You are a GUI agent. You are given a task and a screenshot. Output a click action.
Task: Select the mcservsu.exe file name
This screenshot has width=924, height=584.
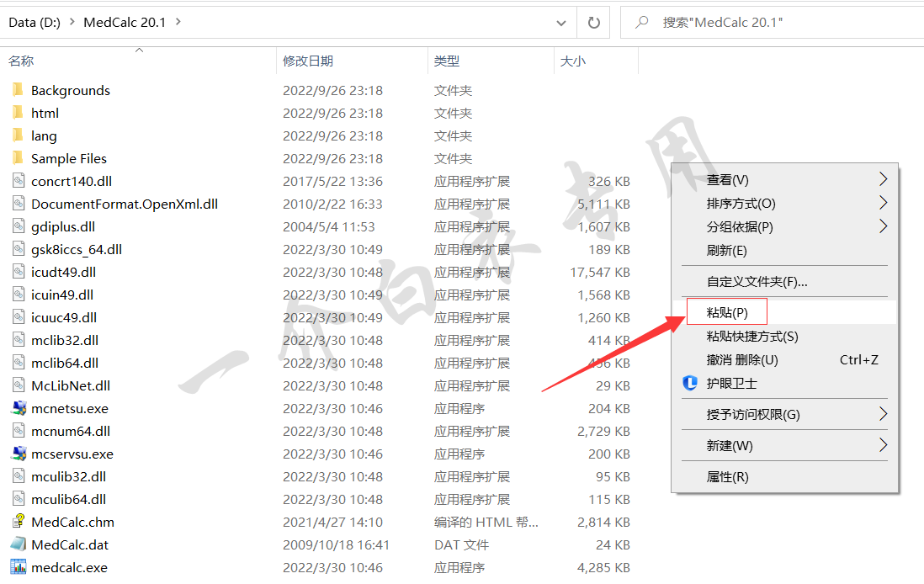point(72,454)
